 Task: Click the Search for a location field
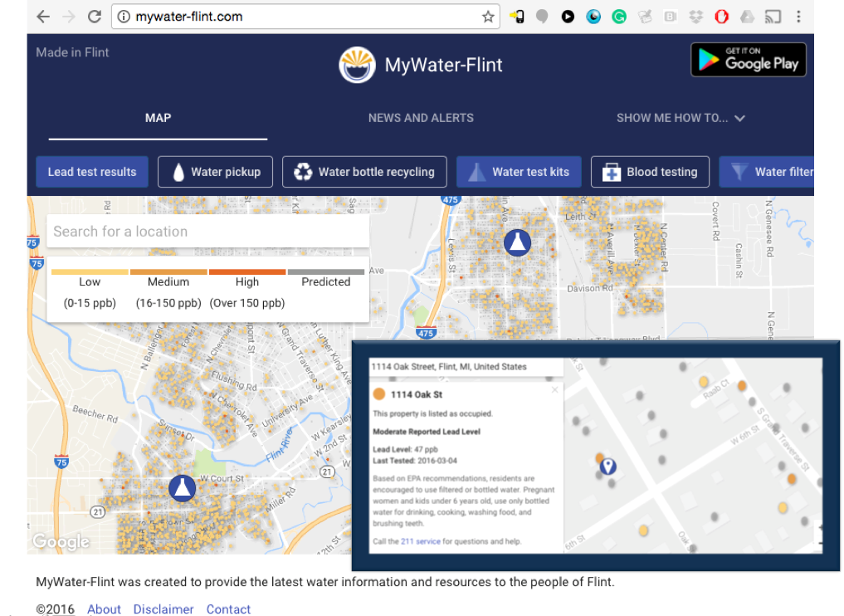(207, 232)
